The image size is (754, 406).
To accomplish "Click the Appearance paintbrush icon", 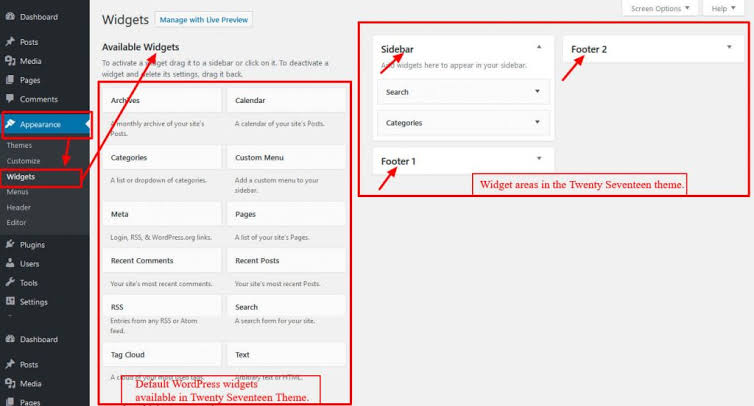I will 10,125.
